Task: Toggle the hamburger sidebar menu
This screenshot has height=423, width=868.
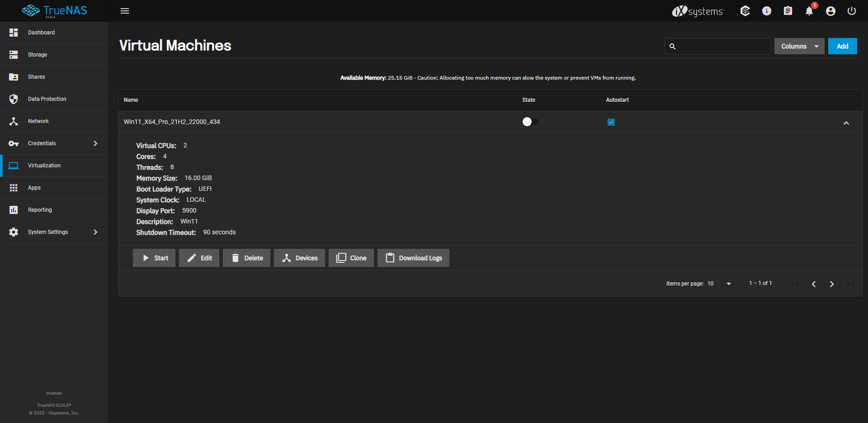Action: tap(125, 11)
